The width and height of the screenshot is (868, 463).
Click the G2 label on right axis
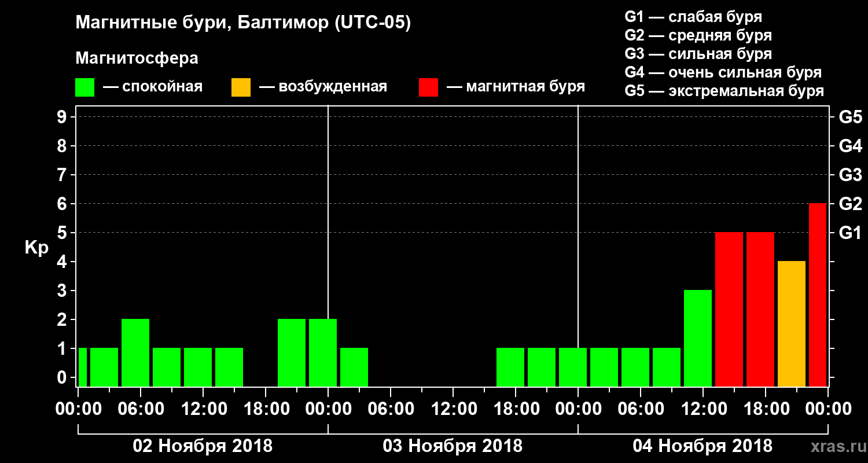pyautogui.click(x=851, y=204)
